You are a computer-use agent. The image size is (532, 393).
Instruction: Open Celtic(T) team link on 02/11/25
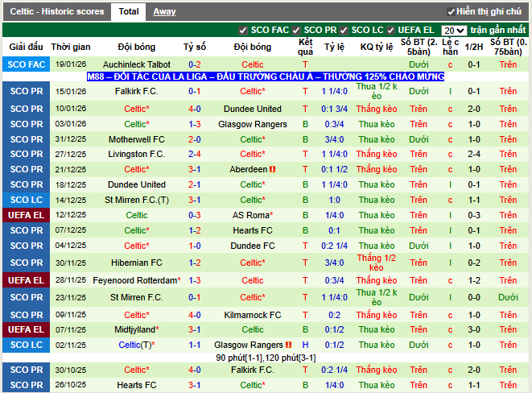point(137,345)
